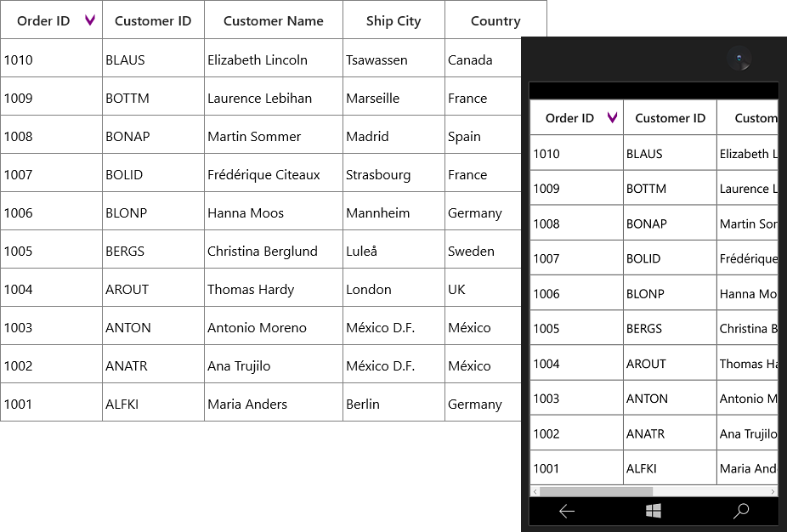Sort by Ship City column header
This screenshot has height=532, width=787.
pyautogui.click(x=393, y=20)
